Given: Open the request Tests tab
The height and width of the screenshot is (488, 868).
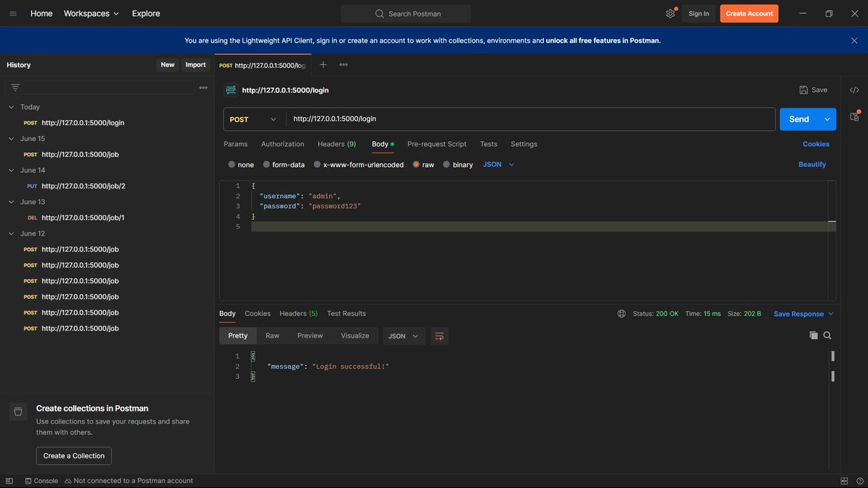Looking at the screenshot, I should point(488,144).
